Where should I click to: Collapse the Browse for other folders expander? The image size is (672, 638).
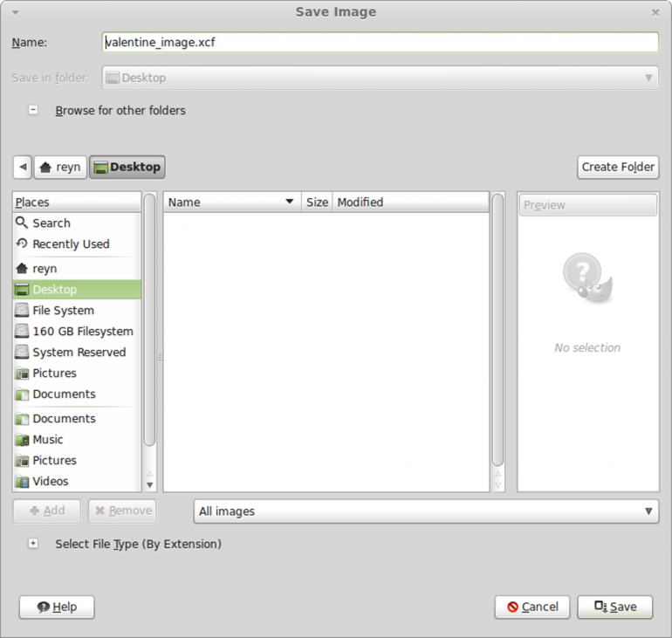tap(33, 110)
